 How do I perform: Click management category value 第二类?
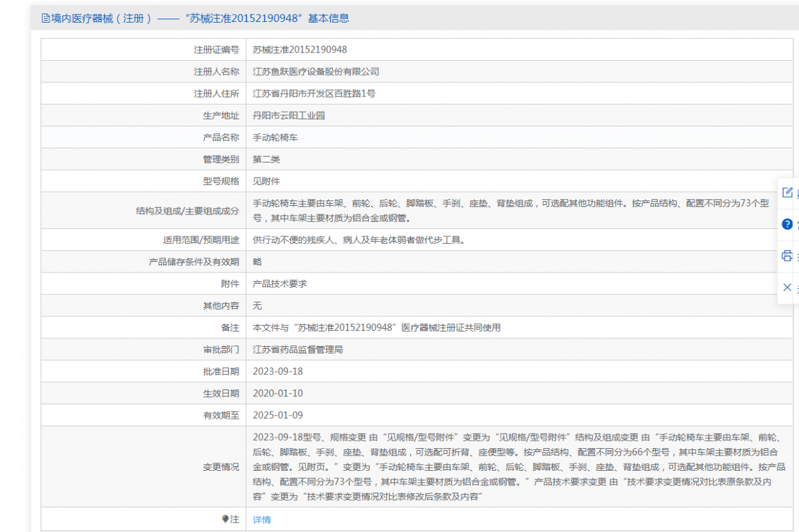click(266, 160)
